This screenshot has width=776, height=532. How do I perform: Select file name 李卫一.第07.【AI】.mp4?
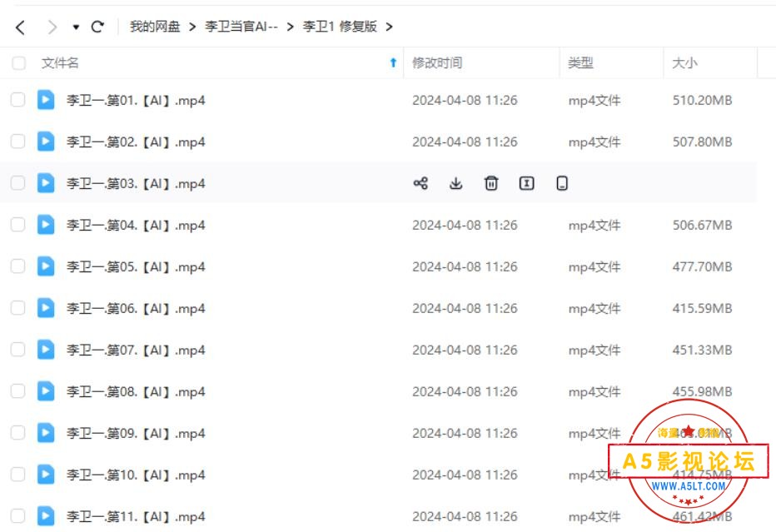click(136, 350)
